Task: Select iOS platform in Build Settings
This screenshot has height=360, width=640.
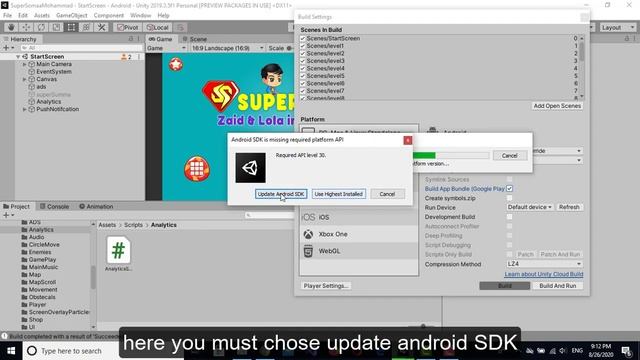Action: (x=359, y=218)
